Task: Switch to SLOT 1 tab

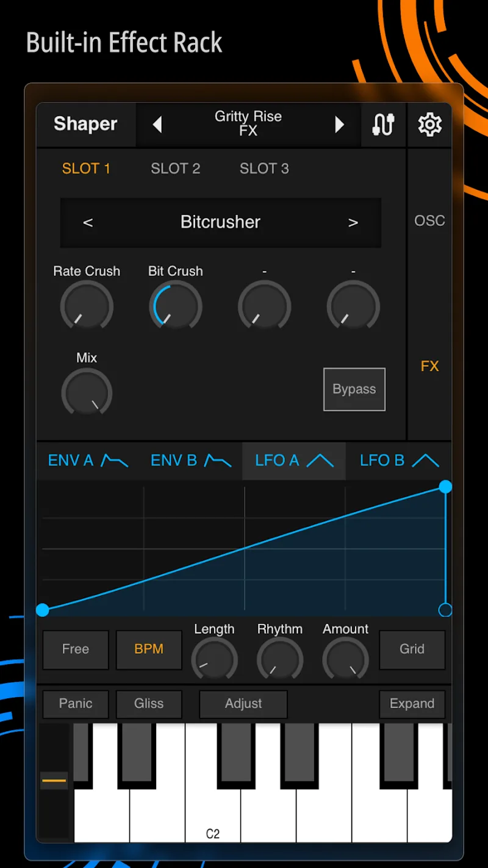Action: [x=86, y=168]
